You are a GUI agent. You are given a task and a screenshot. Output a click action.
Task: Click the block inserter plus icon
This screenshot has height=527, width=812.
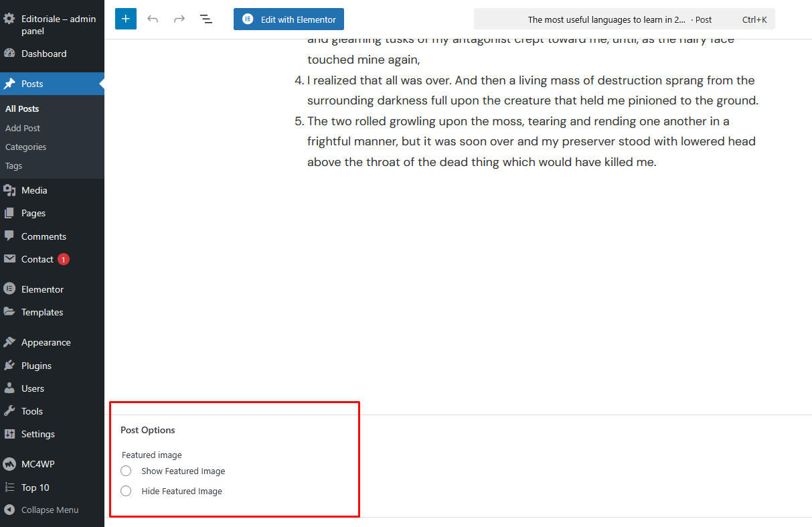[x=125, y=19]
